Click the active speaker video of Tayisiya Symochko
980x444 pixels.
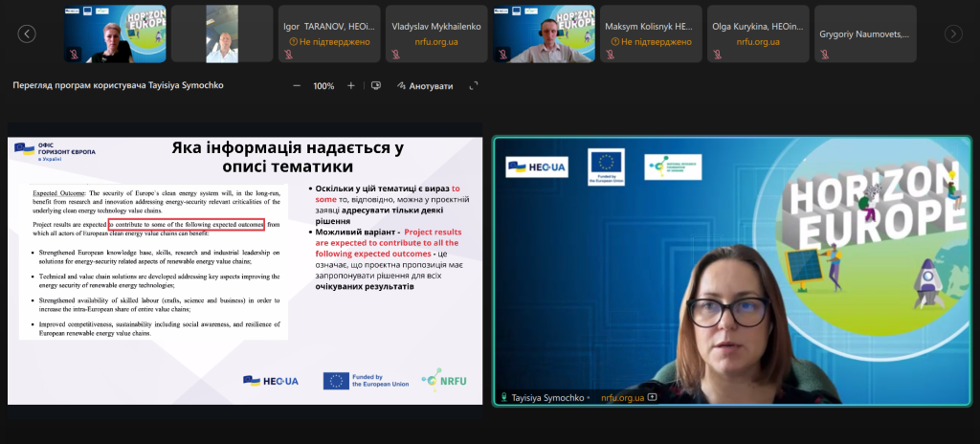point(732,272)
